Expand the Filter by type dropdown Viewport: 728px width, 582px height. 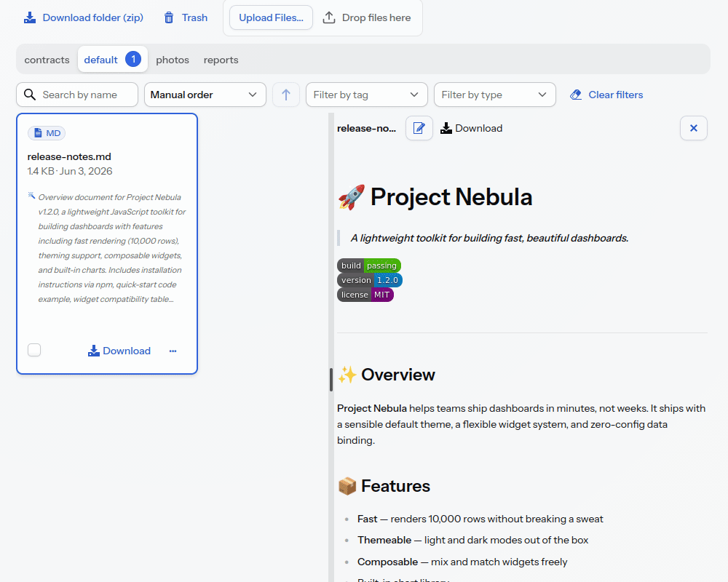pos(495,95)
